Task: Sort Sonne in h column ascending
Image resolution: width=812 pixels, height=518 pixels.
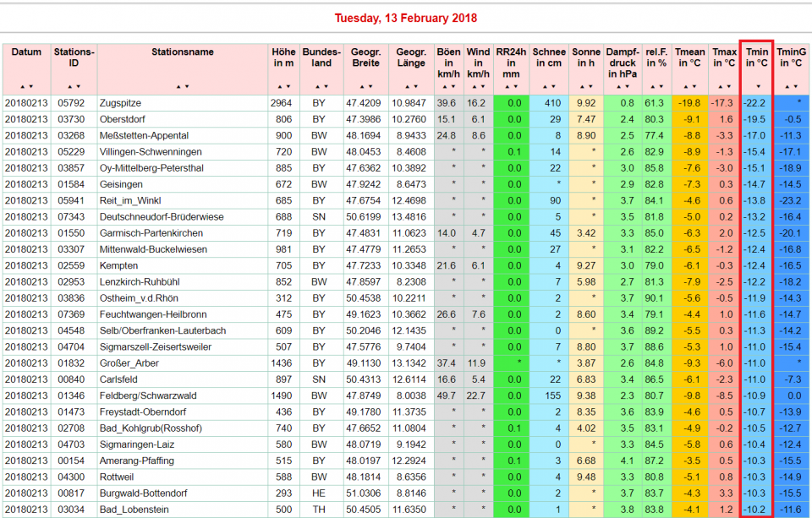Action: coord(580,87)
